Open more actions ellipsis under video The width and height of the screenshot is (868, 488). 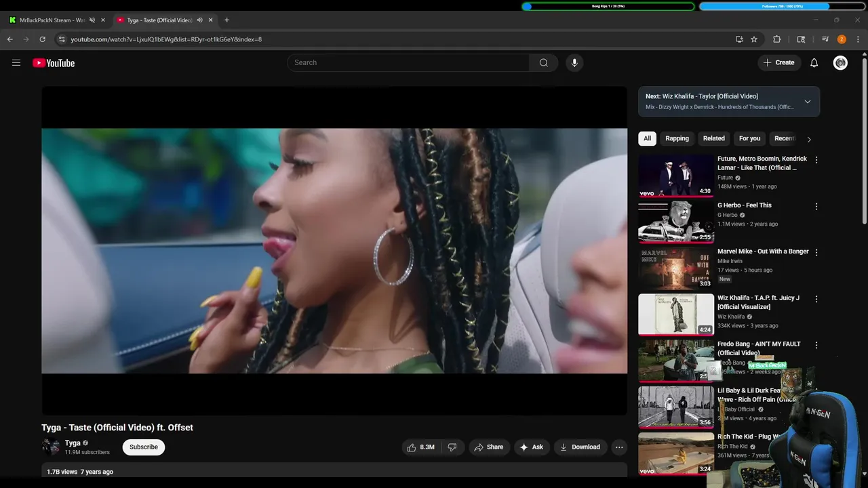(x=619, y=447)
